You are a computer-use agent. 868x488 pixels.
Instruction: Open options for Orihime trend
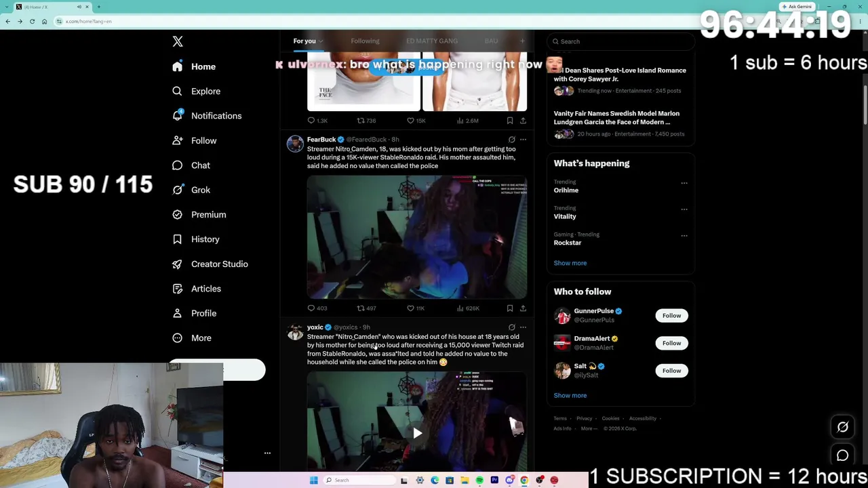coord(684,183)
